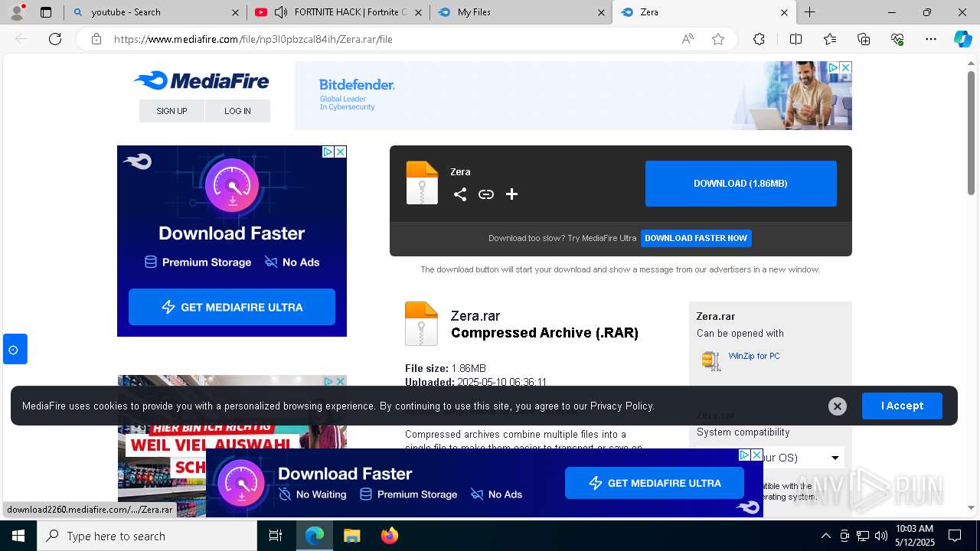
Task: Click the SIGN UP button
Action: 171,111
